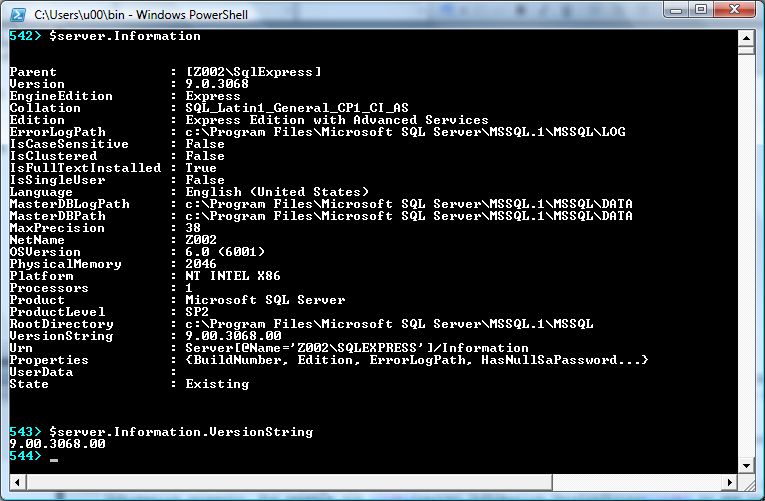Screen dimensions: 765x501
Task: Click the output value 9.00.3068.00 on the last output line
Action: 57,444
